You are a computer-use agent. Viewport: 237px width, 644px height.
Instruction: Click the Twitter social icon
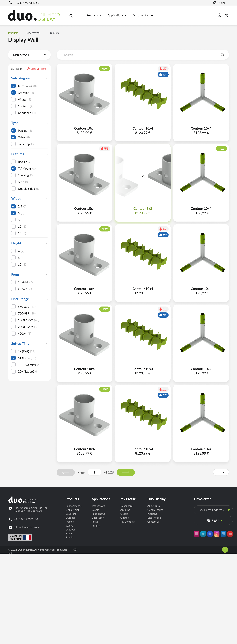click(x=203, y=534)
